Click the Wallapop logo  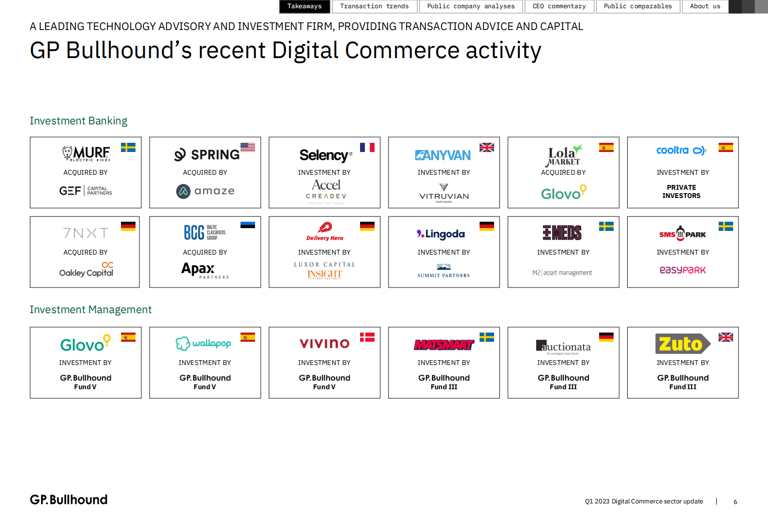tap(203, 343)
